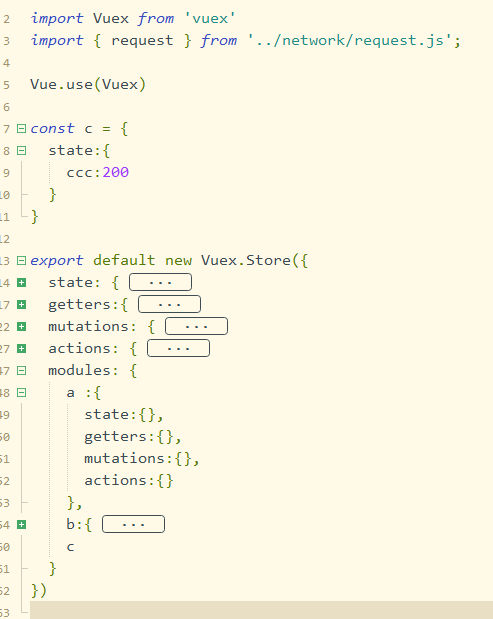This screenshot has height=619, width=493.
Task: Click the 'vuex' import string
Action: pyautogui.click(x=210, y=19)
